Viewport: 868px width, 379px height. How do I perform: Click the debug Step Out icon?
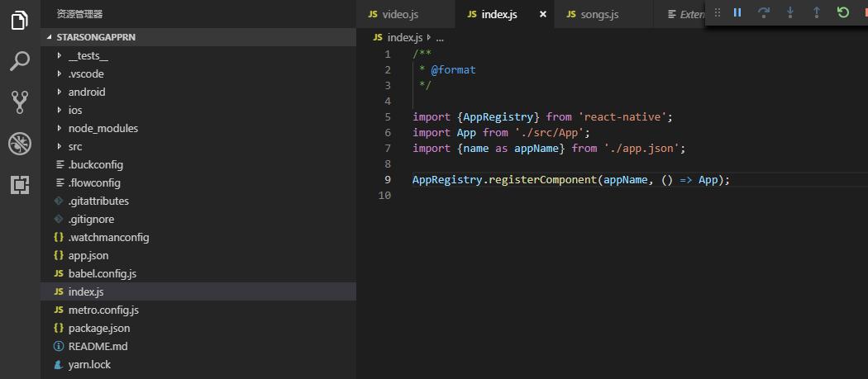[x=817, y=12]
